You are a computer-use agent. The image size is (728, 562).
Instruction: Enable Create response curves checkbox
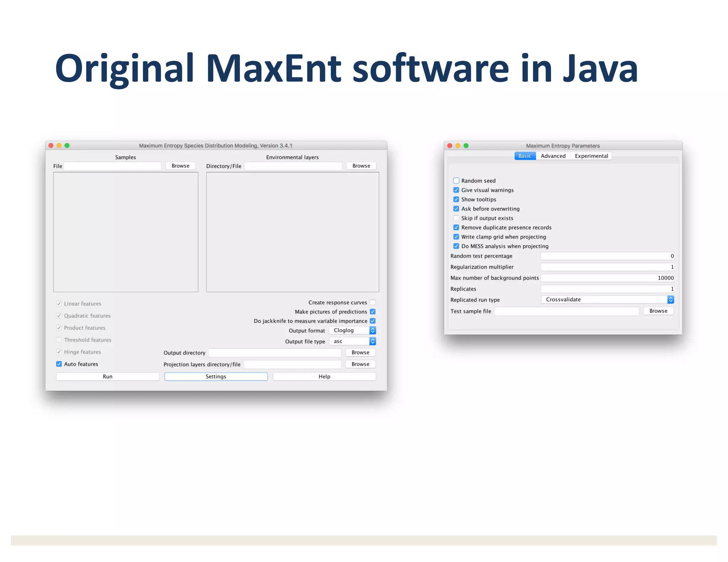(373, 302)
